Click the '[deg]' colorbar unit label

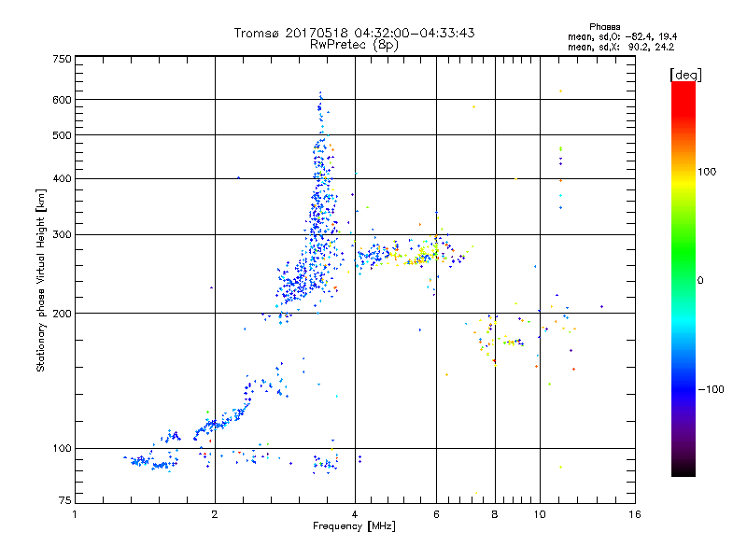tap(685, 75)
